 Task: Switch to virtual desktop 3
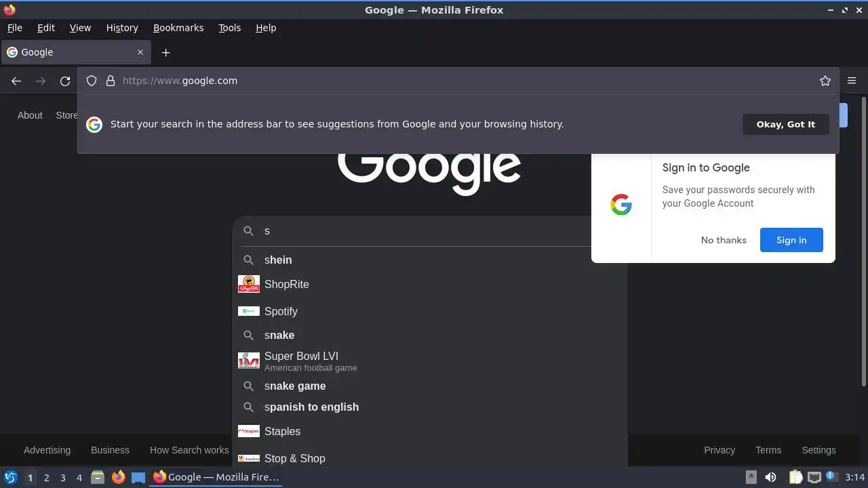tap(63, 477)
